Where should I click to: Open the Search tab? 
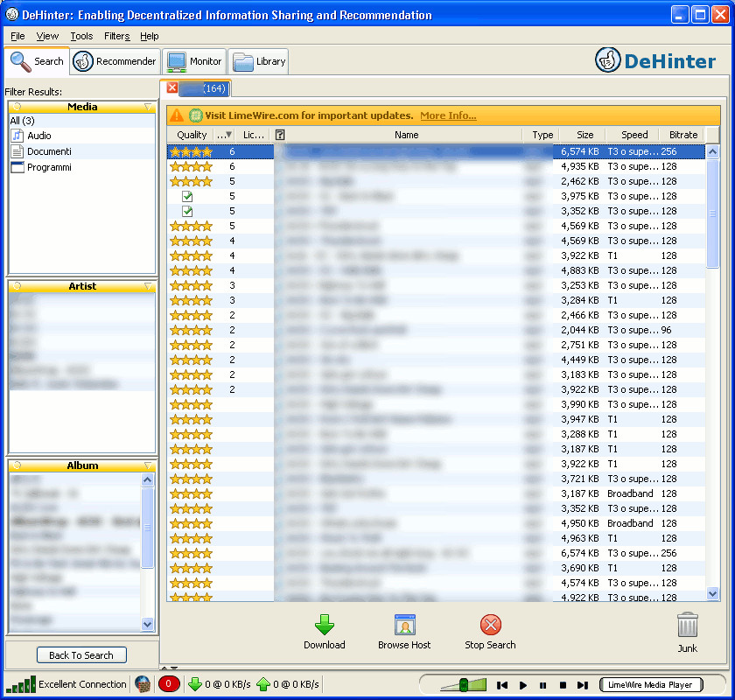[x=37, y=61]
